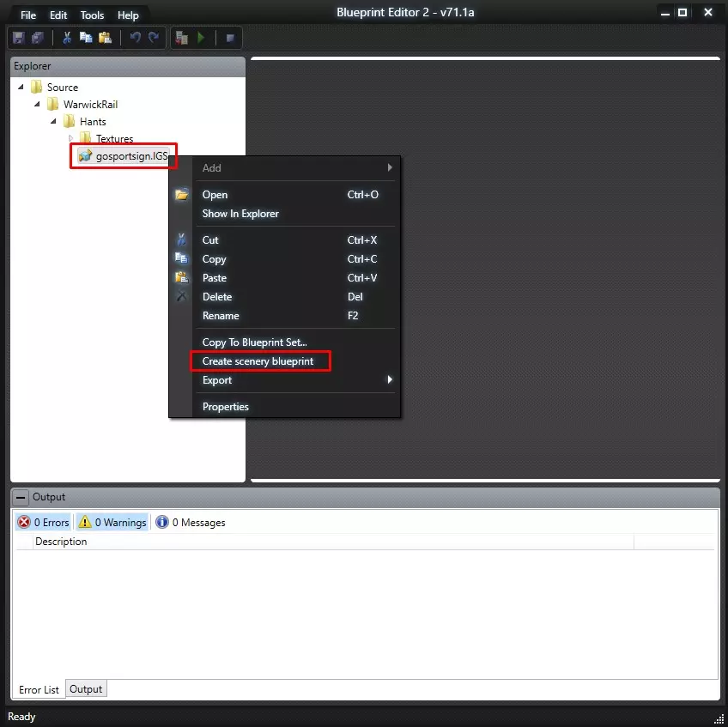Image resolution: width=728 pixels, height=727 pixels.
Task: Collapse the Hants tree node
Action: pos(53,121)
